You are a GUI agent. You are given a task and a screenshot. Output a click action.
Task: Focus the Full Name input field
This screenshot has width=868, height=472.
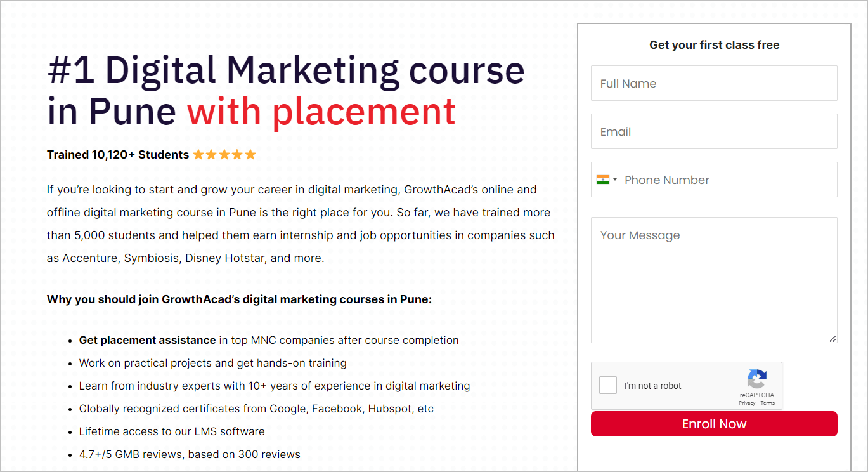[x=714, y=83]
